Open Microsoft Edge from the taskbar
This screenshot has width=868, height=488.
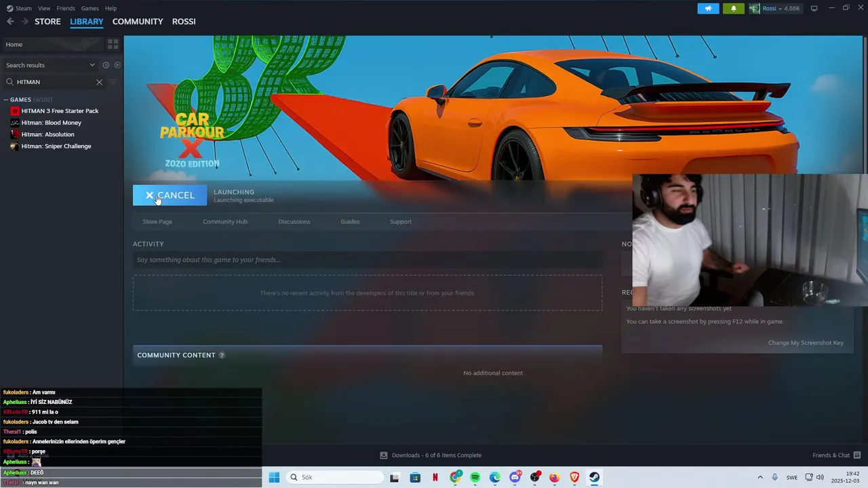pos(495,477)
